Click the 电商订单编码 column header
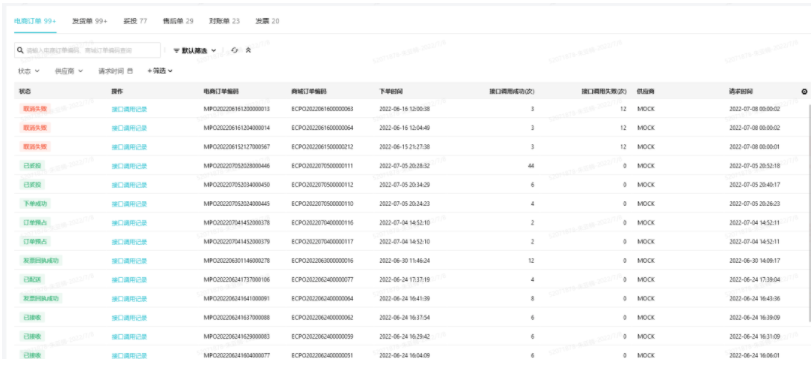Screen dimensions: 811x374 221,92
